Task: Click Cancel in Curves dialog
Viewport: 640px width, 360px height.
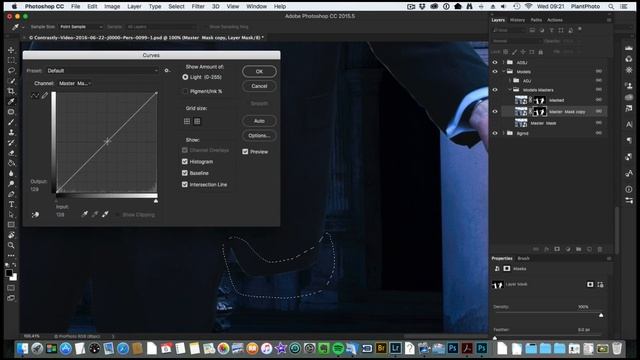Action: point(259,86)
